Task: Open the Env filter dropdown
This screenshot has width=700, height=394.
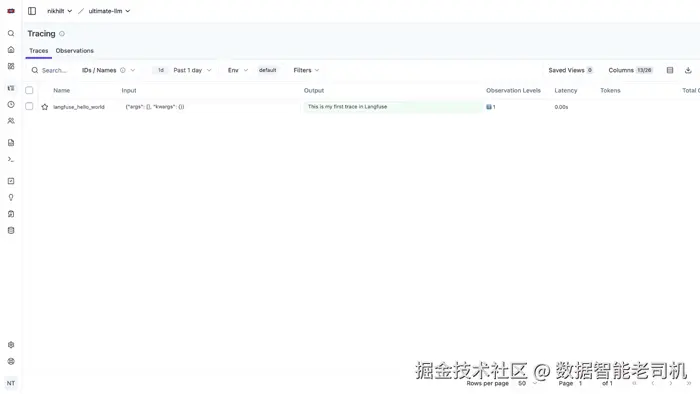Action: click(238, 70)
